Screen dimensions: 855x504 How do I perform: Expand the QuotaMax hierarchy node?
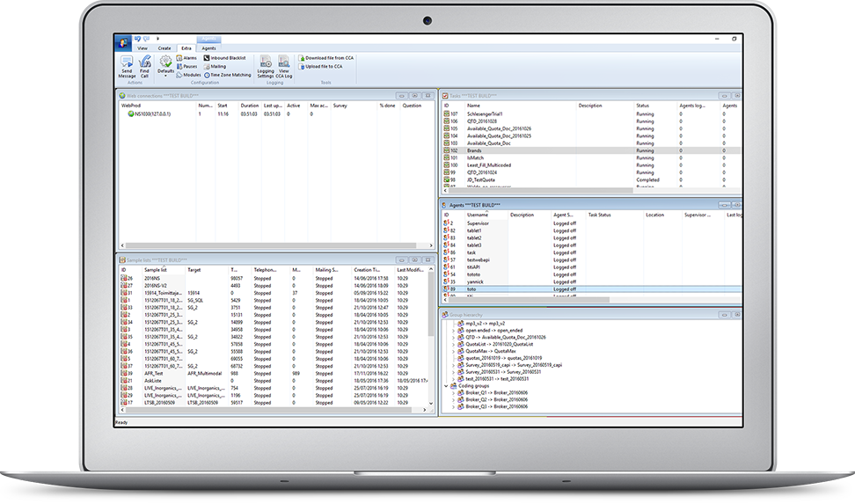(x=453, y=350)
